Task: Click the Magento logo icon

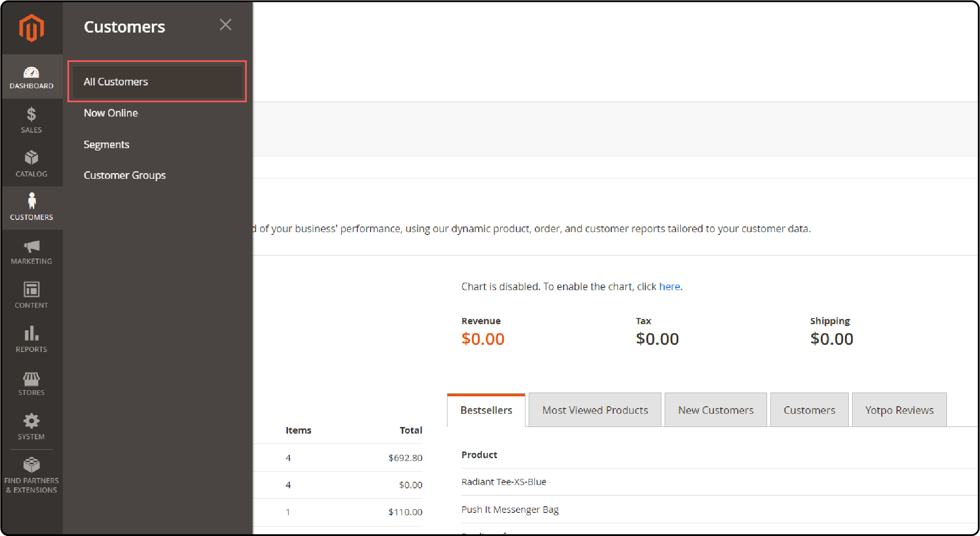Action: (x=31, y=27)
